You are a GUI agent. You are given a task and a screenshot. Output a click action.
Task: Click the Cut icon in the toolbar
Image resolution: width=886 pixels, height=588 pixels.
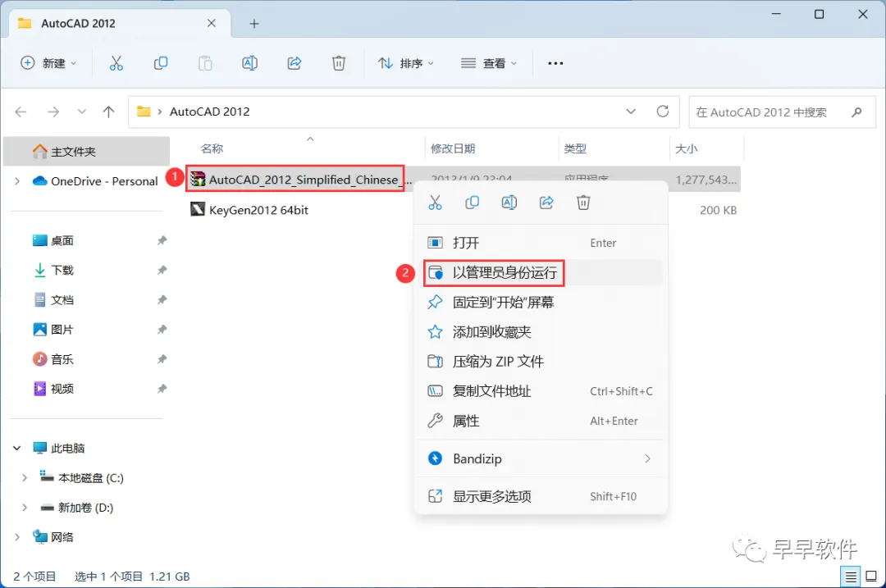pos(116,63)
